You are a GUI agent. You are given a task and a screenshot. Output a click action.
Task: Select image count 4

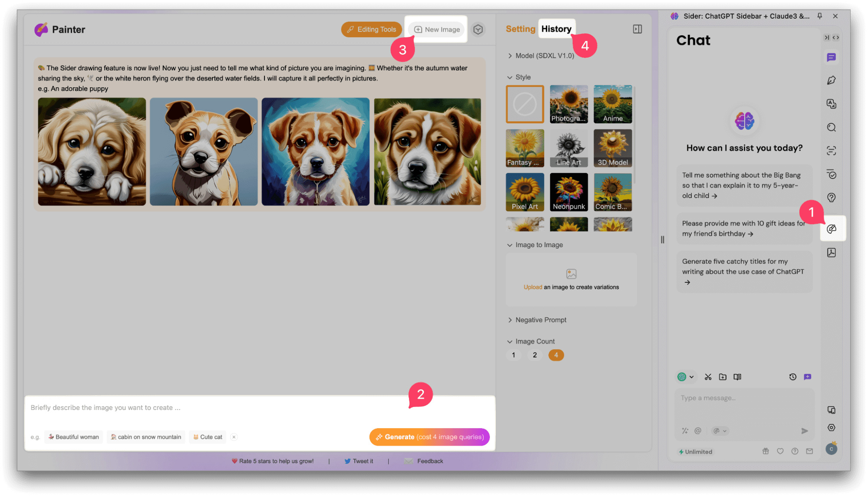tap(556, 355)
